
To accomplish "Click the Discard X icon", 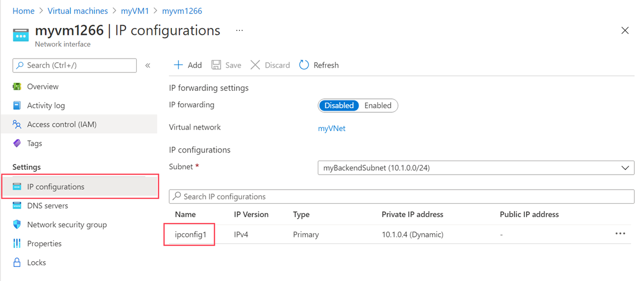I will coord(255,65).
